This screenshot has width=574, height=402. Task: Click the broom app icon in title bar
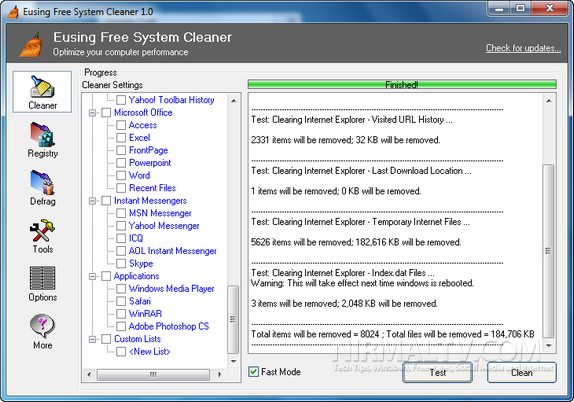pyautogui.click(x=13, y=12)
